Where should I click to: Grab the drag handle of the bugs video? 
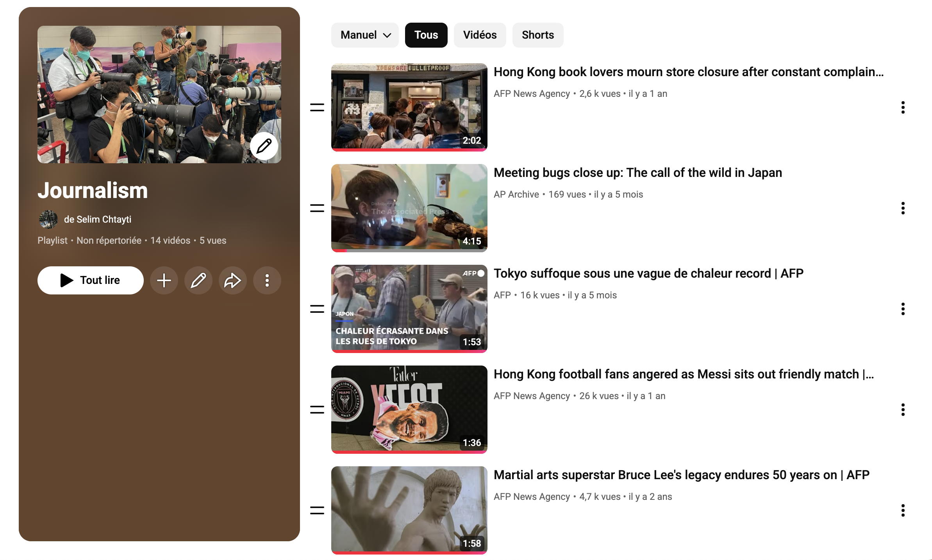(x=316, y=208)
